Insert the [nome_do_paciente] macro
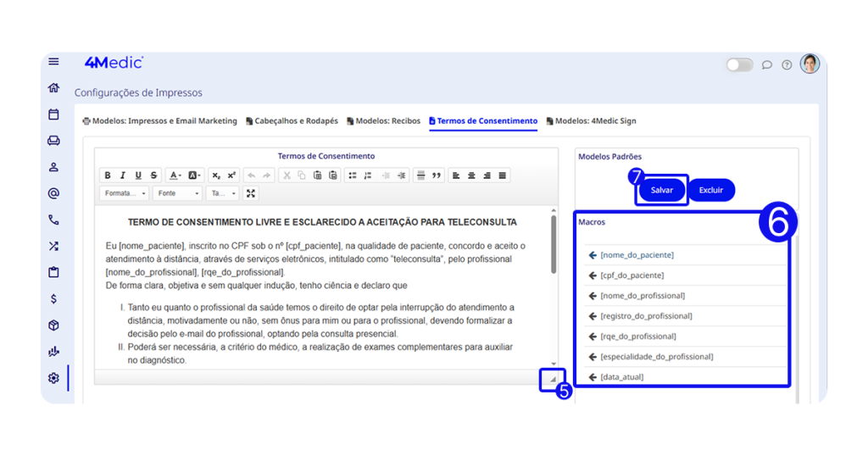This screenshot has width=868, height=456. [x=636, y=255]
